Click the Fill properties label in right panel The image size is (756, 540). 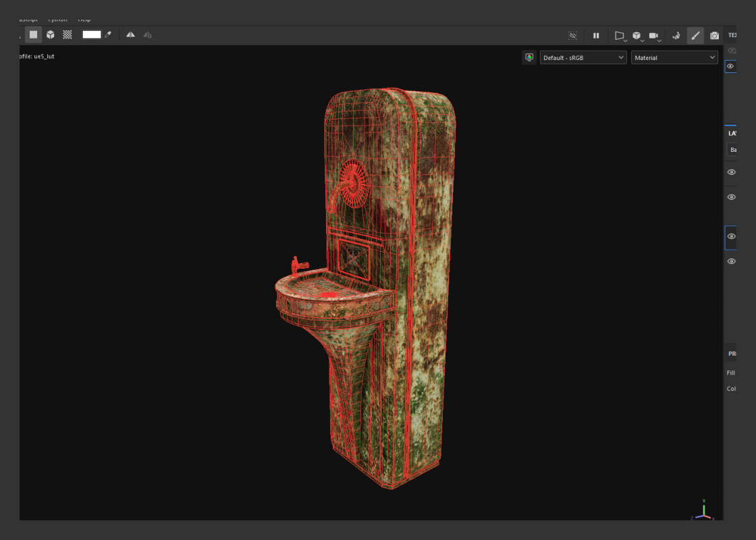(x=731, y=372)
